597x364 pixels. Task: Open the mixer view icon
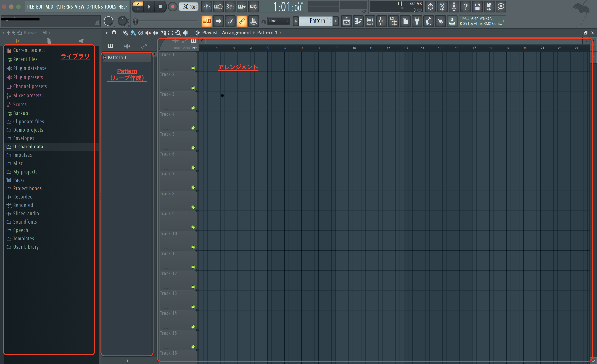(382, 21)
